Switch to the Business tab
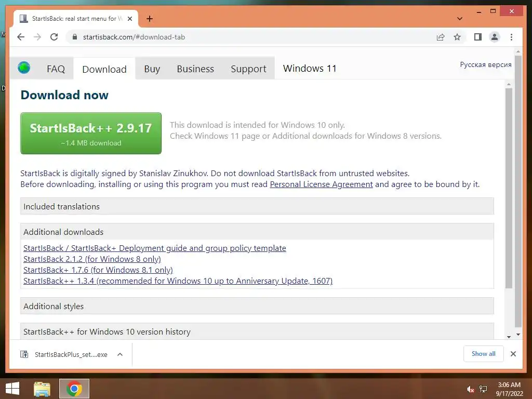Viewport: 532px width, 399px height. click(195, 69)
